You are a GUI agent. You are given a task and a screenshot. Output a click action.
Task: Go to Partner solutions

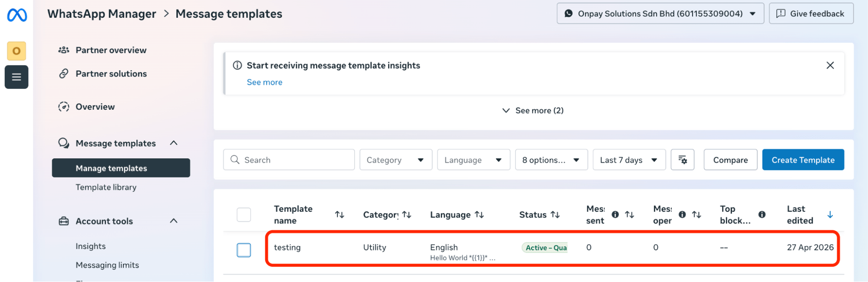coord(111,74)
